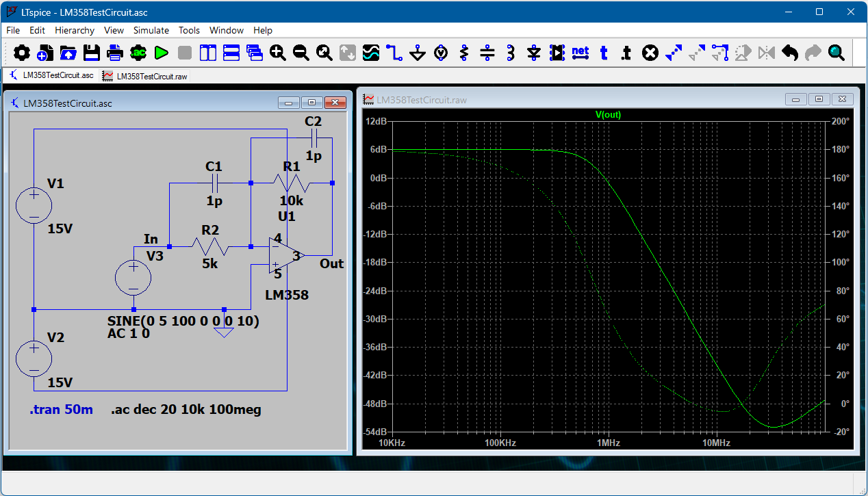This screenshot has height=496, width=868.
Task: Open the Hierarchy menu
Action: tap(75, 30)
